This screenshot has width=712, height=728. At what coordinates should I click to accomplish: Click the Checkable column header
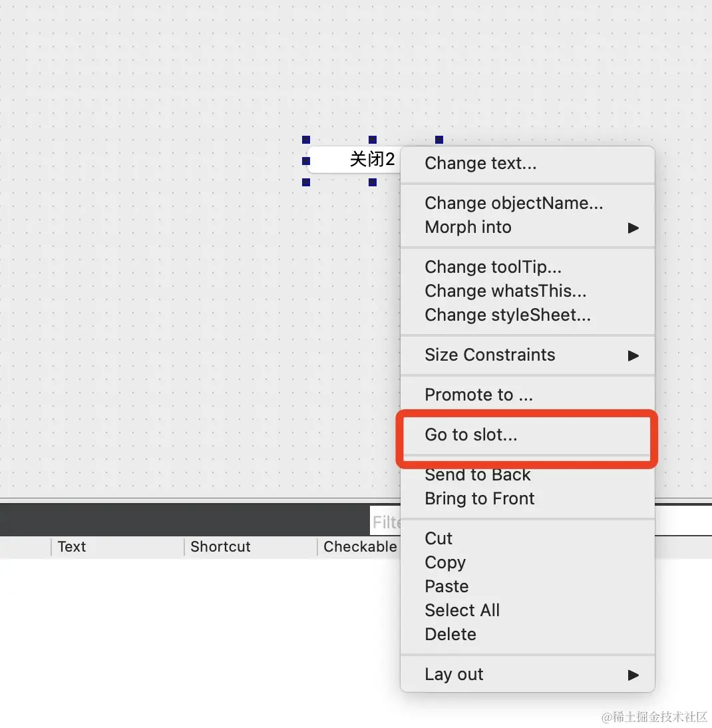pyautogui.click(x=360, y=547)
